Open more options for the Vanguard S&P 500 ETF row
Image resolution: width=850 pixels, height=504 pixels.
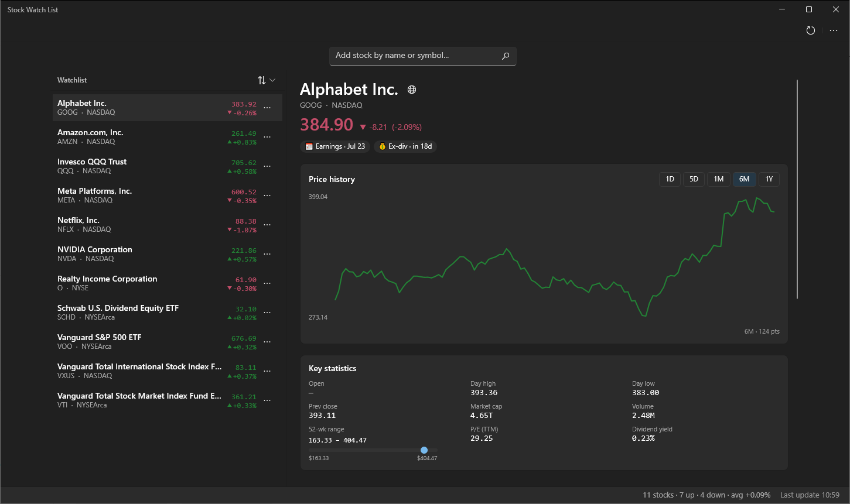point(267,342)
